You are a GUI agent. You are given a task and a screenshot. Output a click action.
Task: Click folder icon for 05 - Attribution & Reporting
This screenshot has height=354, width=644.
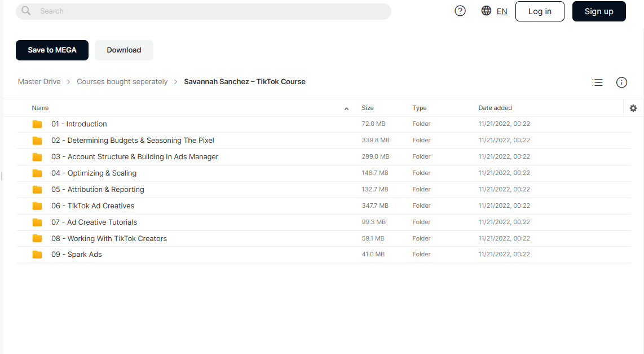pyautogui.click(x=37, y=190)
